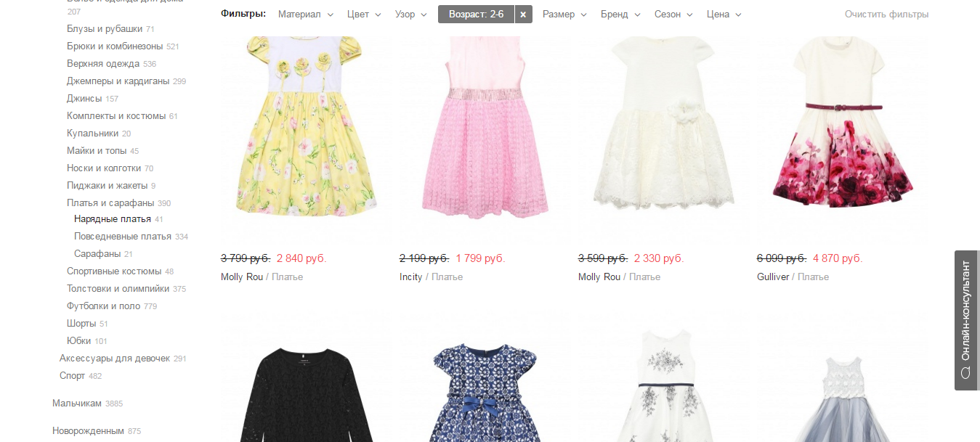Click Molly Rou title priced 2 840 руб.
The height and width of the screenshot is (442, 980).
pyautogui.click(x=262, y=277)
